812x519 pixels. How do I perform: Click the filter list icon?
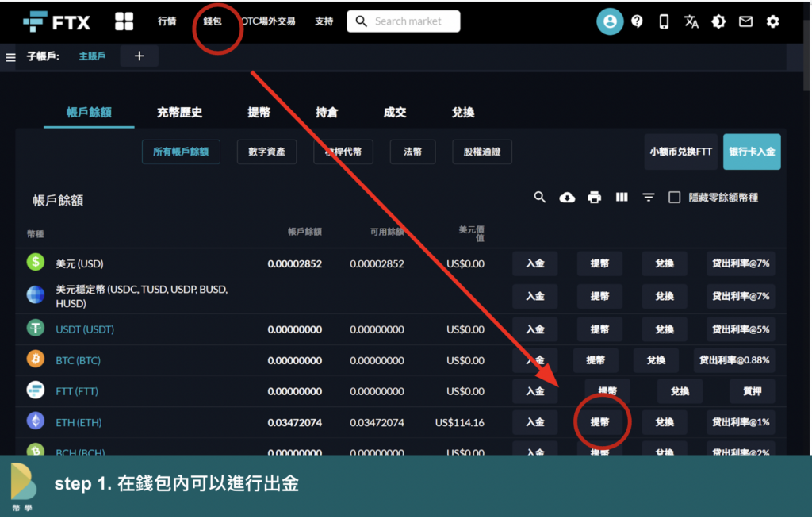click(649, 197)
